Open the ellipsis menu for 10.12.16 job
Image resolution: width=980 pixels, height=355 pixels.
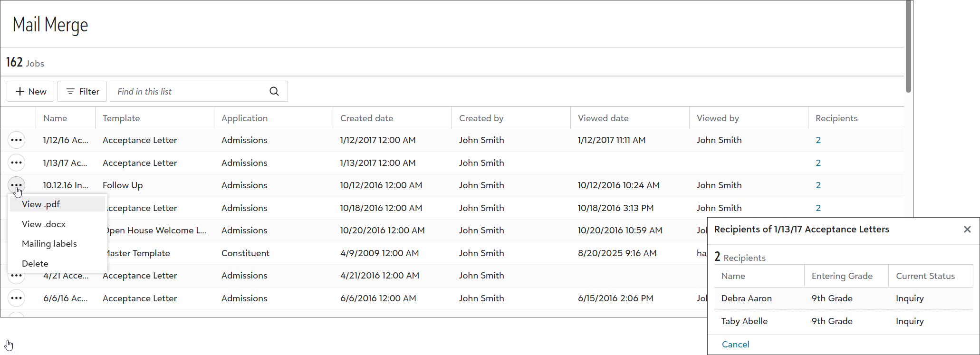pos(17,185)
